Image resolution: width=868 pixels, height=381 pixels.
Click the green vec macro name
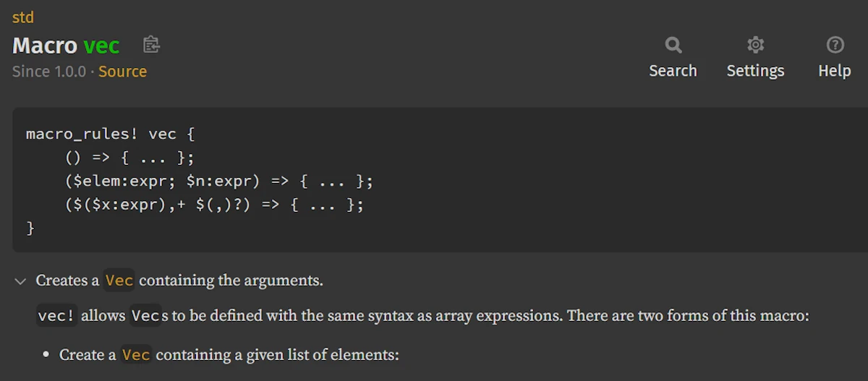tap(101, 46)
